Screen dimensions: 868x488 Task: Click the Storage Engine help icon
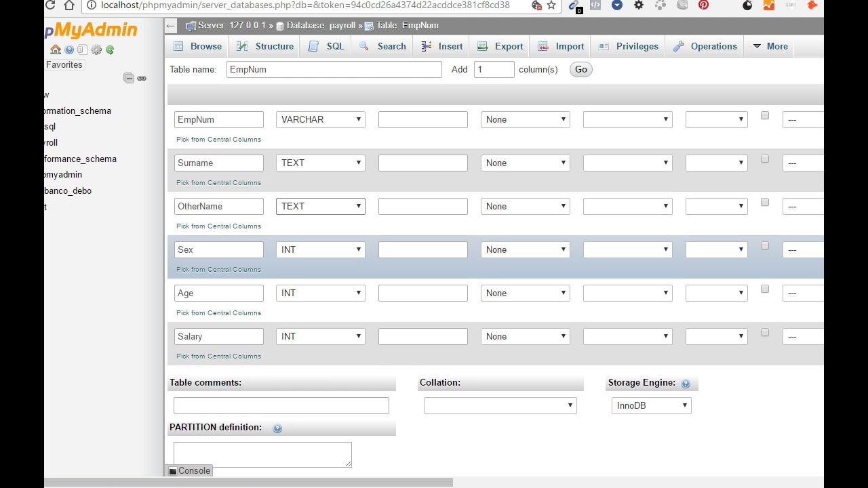coord(686,384)
